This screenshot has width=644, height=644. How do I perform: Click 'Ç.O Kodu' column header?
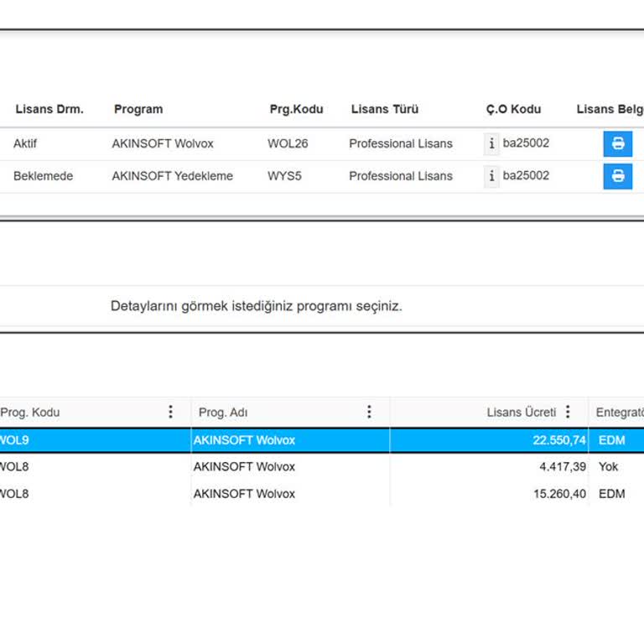tap(513, 109)
